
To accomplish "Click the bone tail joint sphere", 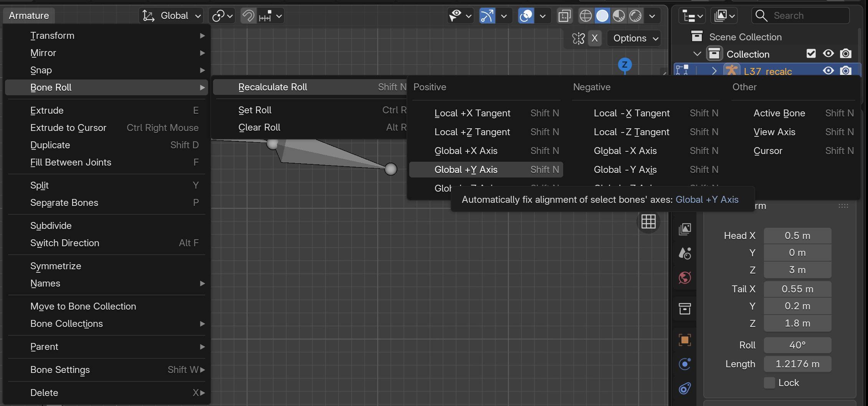I will [x=391, y=169].
